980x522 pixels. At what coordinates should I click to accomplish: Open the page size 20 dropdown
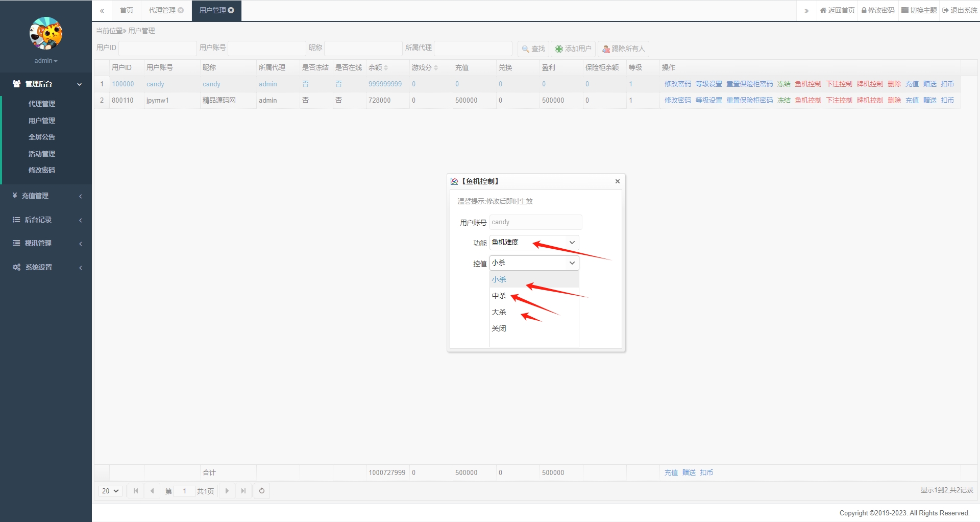point(110,491)
